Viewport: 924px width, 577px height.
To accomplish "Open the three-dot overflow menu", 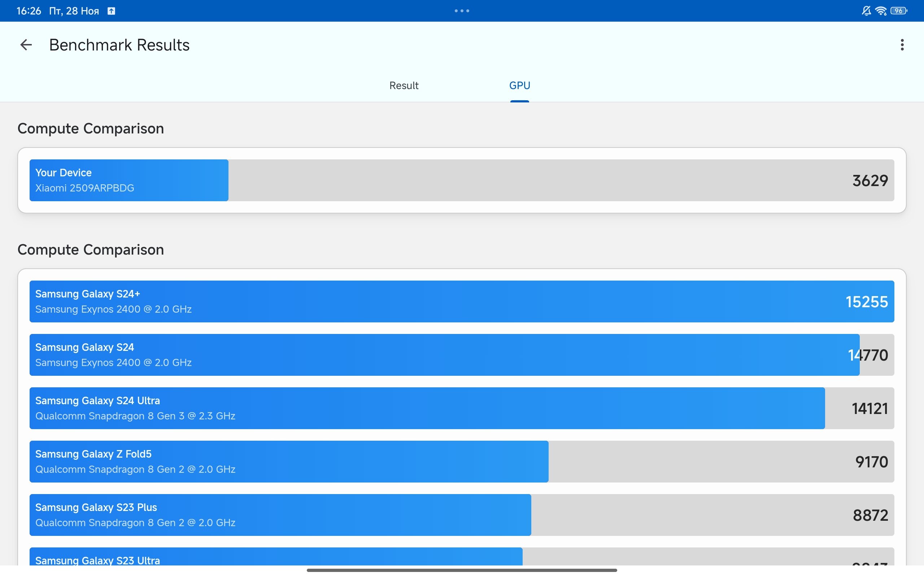I will coord(902,45).
